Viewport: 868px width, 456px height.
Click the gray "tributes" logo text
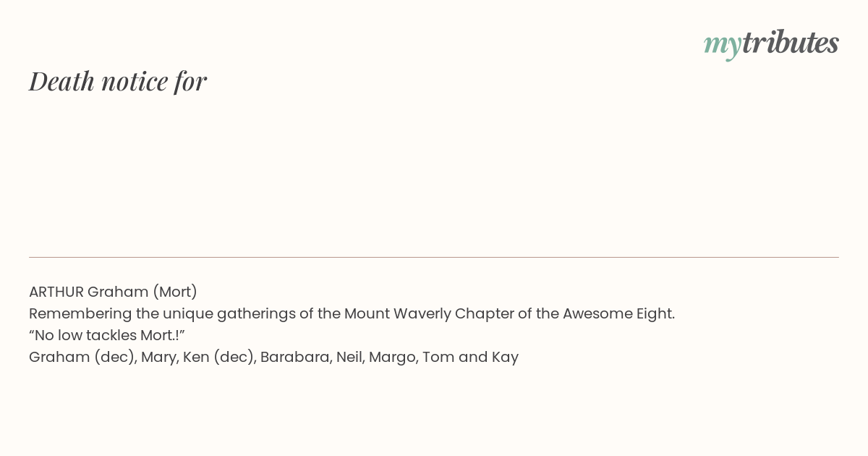coord(790,43)
